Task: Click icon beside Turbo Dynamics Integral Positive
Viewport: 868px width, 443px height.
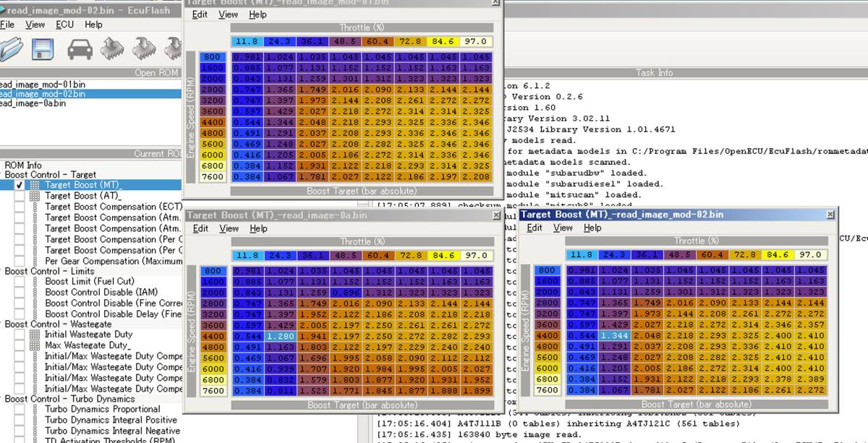Action: pos(34,421)
